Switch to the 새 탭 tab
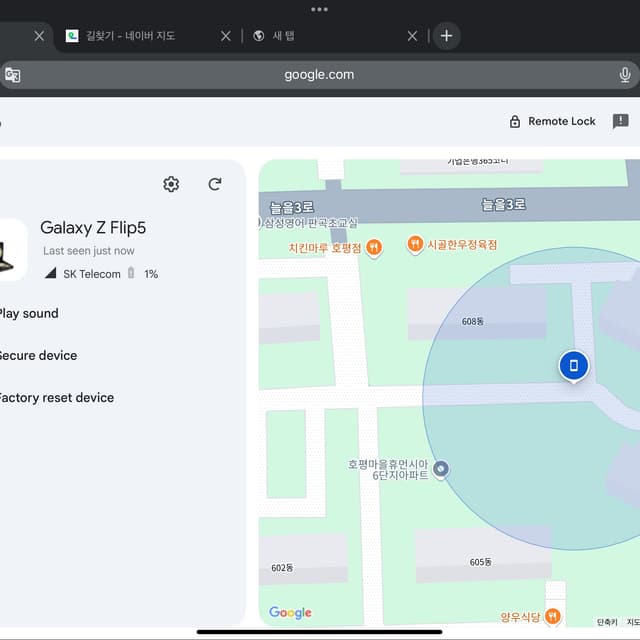 click(283, 36)
